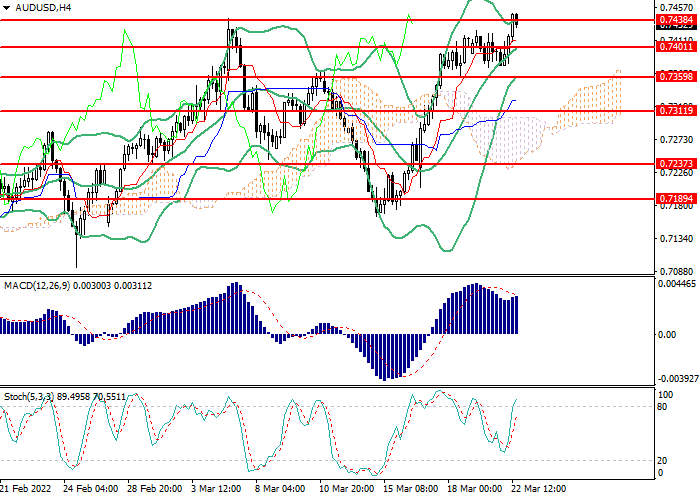This screenshot has height=500, width=700.
Task: Click the 24 Feb 04:00 time label
Action: point(91,488)
